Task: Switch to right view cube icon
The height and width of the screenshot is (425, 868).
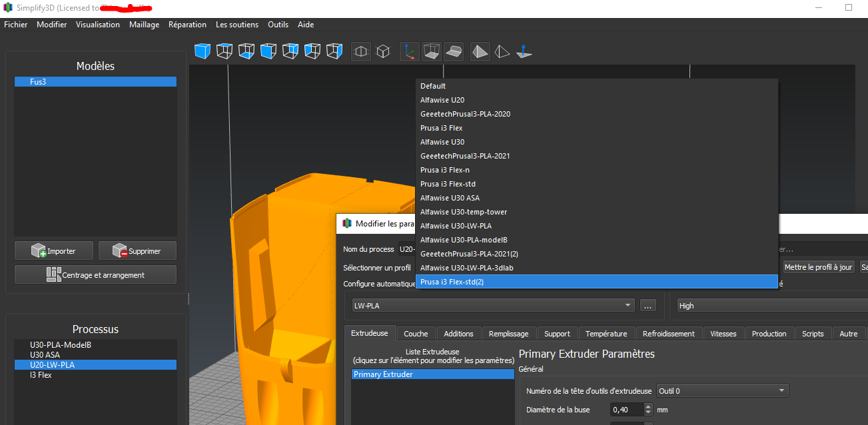Action: click(334, 51)
